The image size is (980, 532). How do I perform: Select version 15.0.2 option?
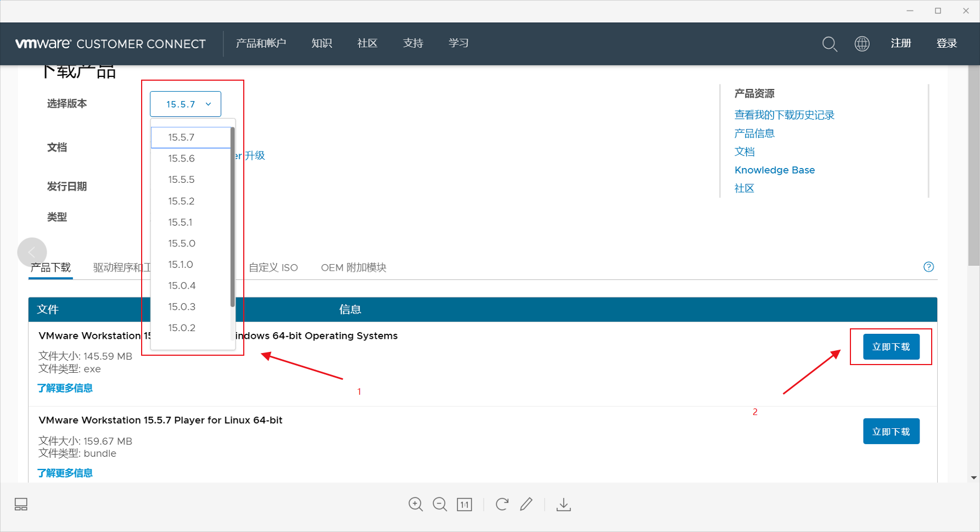point(191,328)
